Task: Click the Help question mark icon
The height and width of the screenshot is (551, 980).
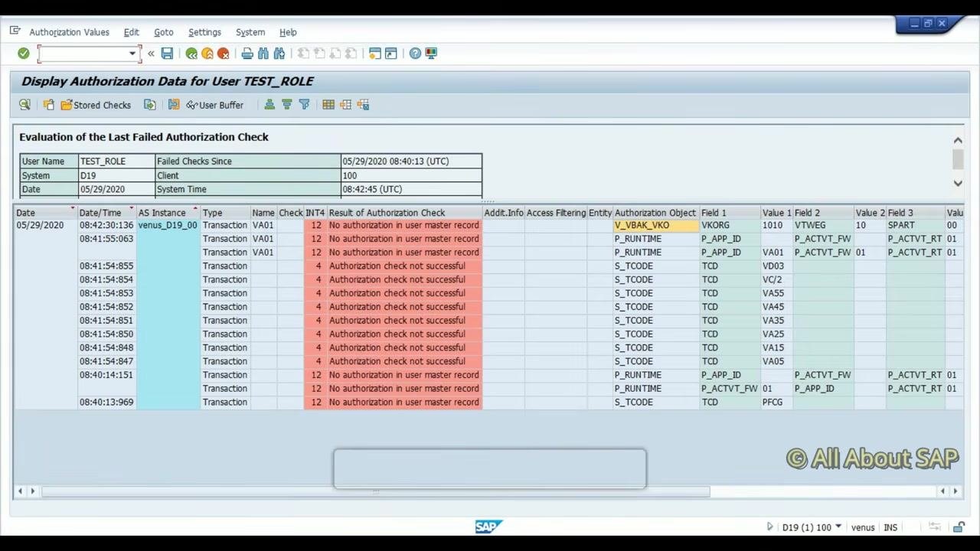Action: [415, 54]
